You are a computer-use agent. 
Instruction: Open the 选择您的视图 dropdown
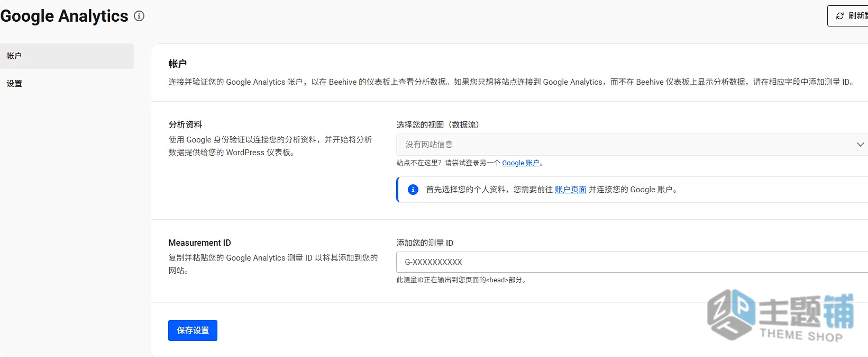point(632,145)
